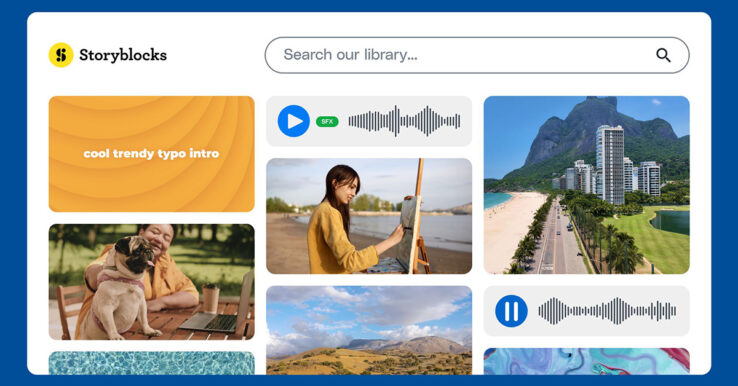
Task: Open the aerial beach city footage
Action: [586, 185]
